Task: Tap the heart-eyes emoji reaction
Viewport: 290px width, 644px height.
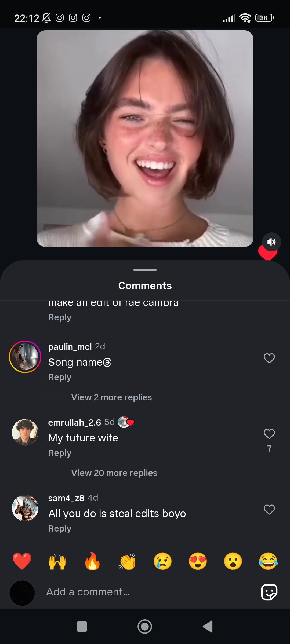Action: pos(198,561)
